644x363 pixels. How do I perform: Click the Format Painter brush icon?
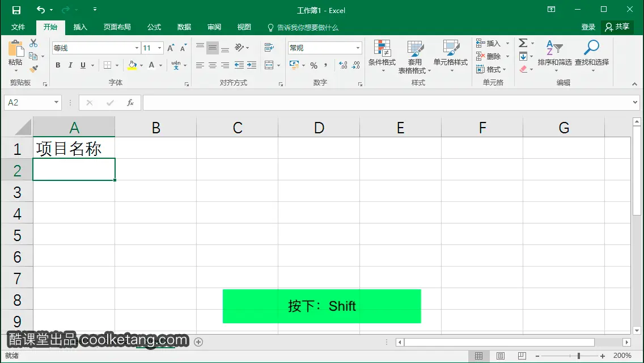click(x=33, y=69)
